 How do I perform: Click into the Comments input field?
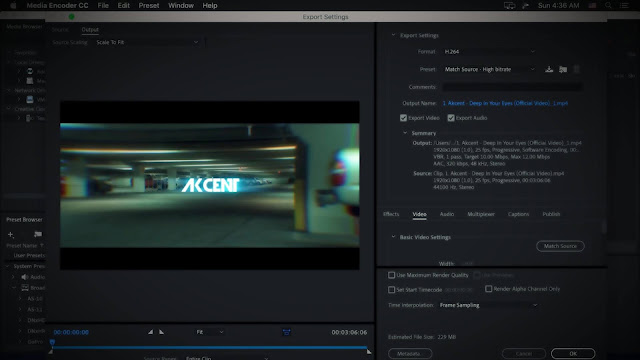513,87
